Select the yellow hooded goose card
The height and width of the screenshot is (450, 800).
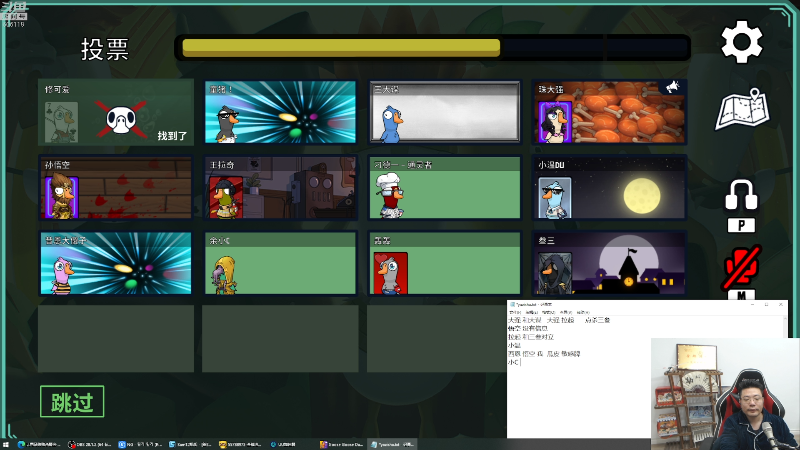coord(280,263)
